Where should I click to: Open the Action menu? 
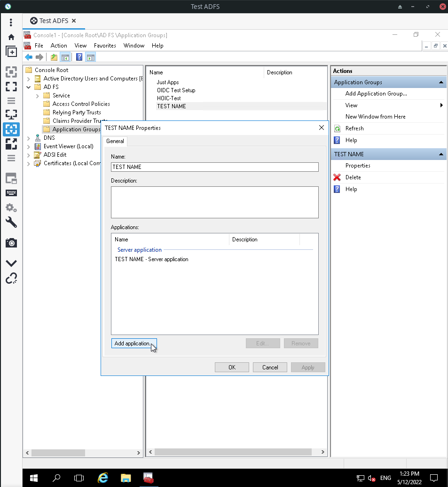click(59, 46)
